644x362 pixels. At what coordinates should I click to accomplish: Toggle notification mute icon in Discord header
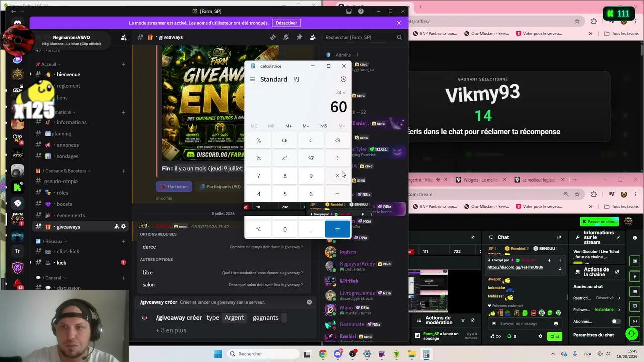coord(286,37)
